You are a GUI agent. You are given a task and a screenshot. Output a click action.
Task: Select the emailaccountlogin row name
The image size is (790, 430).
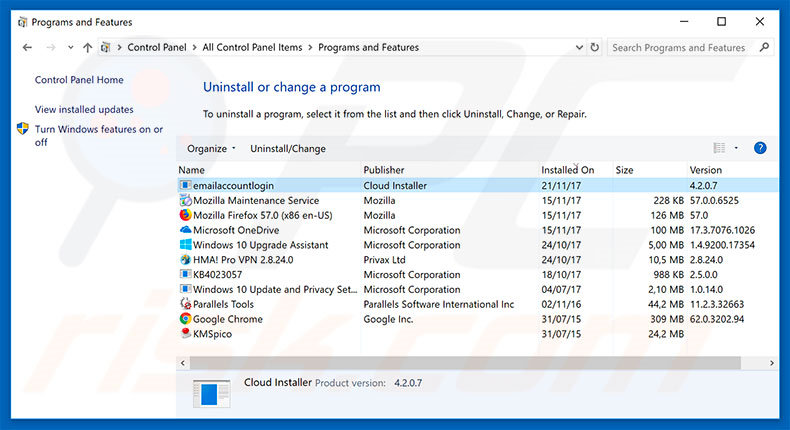233,186
